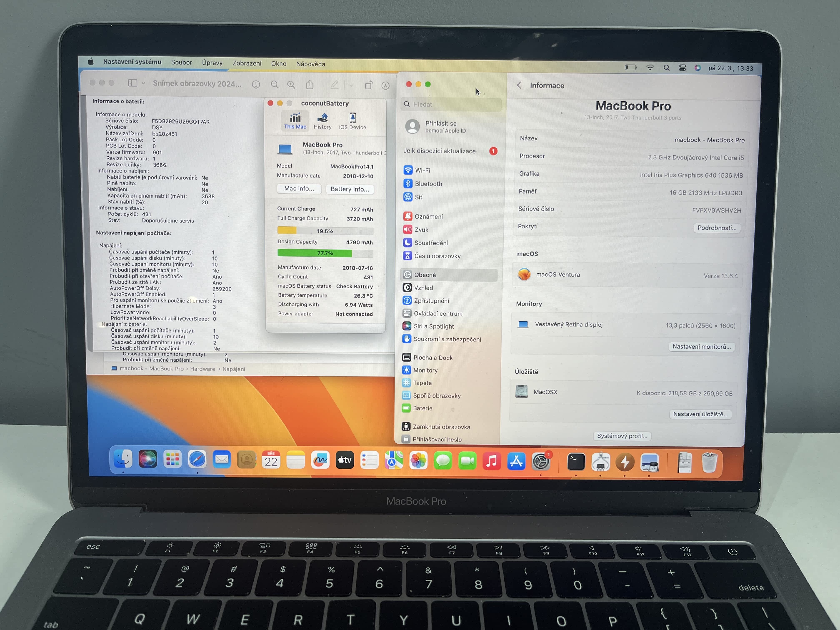
Task: Open Wi-Fi settings in sidebar
Action: (422, 170)
